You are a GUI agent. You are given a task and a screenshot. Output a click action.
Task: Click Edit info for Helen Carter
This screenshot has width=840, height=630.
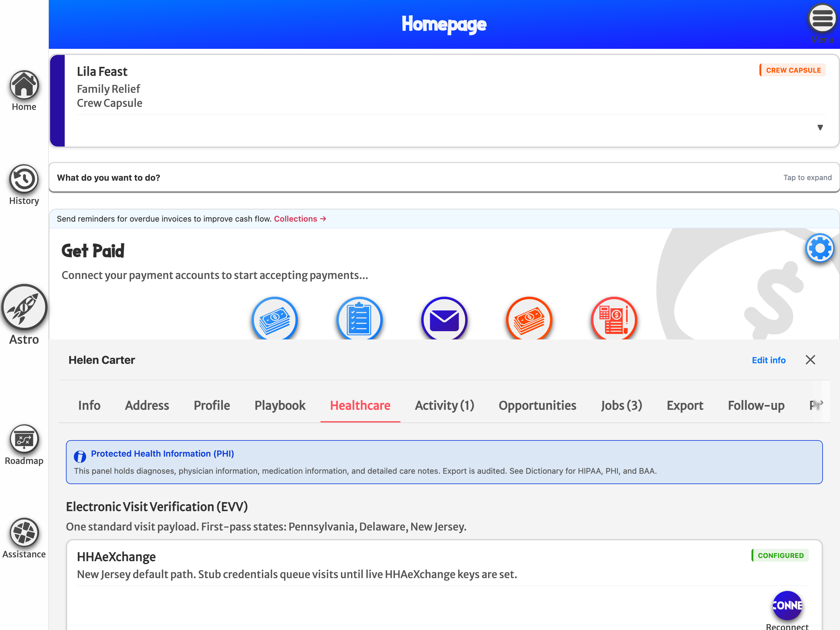[x=769, y=360]
